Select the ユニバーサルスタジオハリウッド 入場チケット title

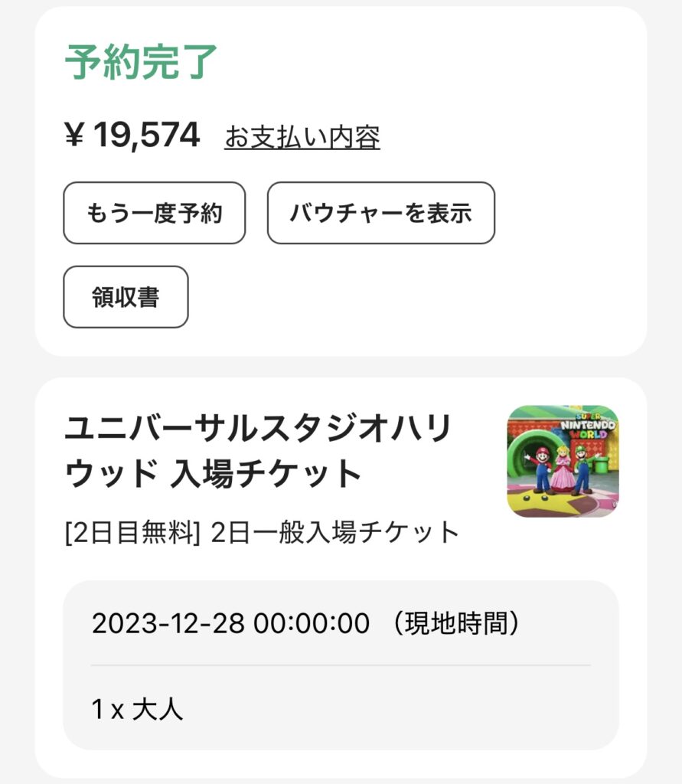(259, 450)
